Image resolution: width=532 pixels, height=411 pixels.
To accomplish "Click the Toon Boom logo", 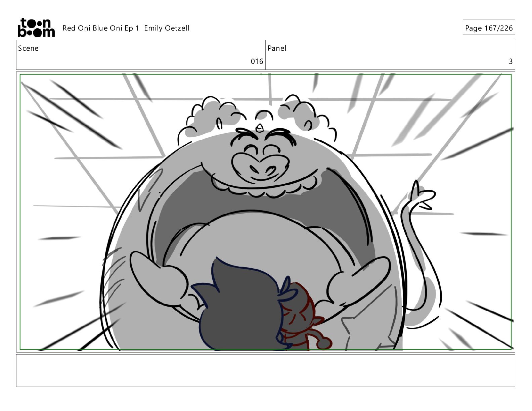I will coord(36,28).
